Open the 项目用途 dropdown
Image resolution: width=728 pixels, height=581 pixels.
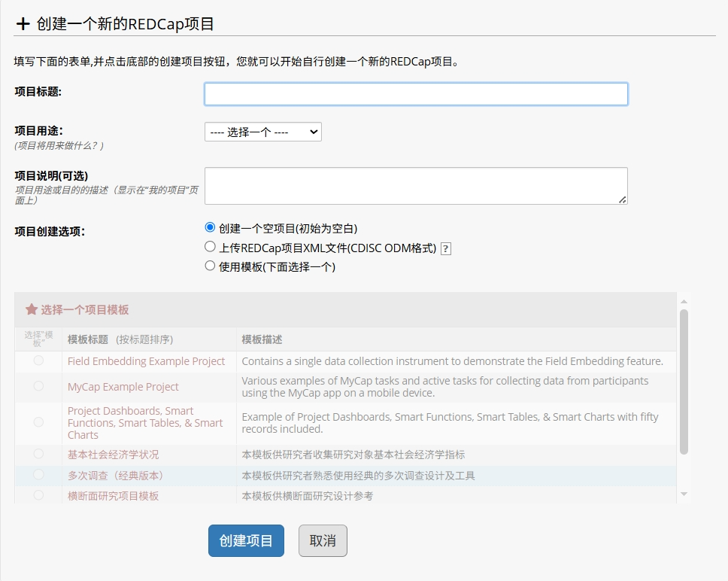[262, 132]
